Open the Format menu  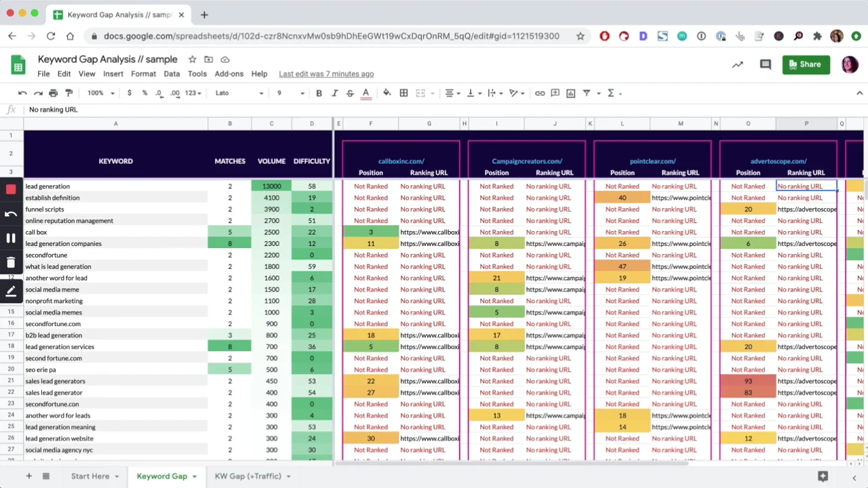point(143,74)
